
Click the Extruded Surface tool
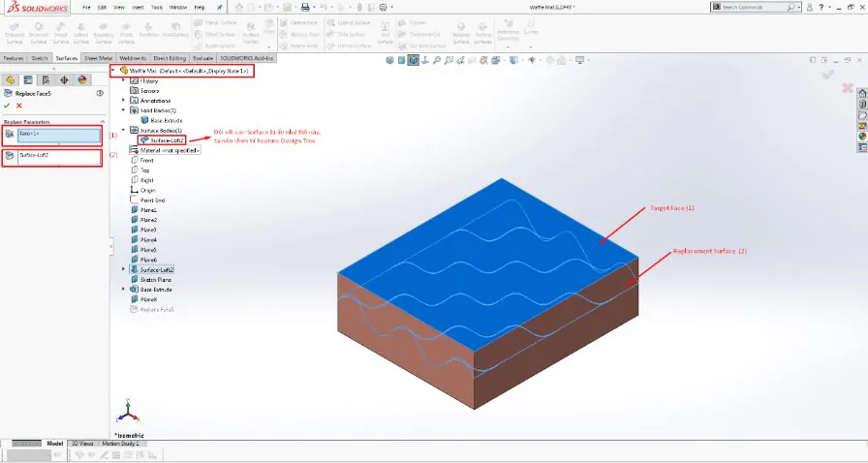coord(15,33)
